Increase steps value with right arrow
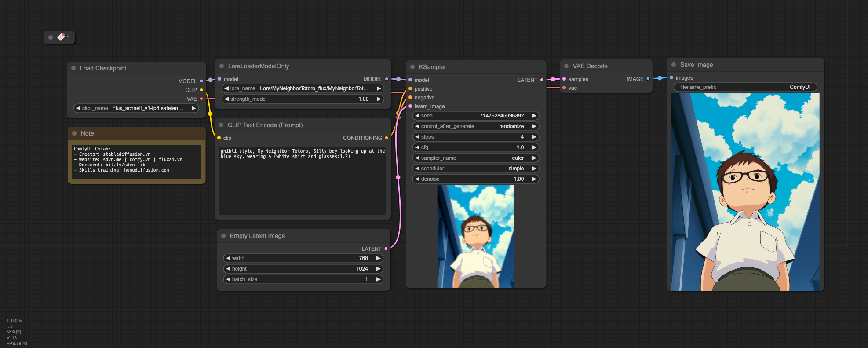868x348 pixels. coord(534,137)
